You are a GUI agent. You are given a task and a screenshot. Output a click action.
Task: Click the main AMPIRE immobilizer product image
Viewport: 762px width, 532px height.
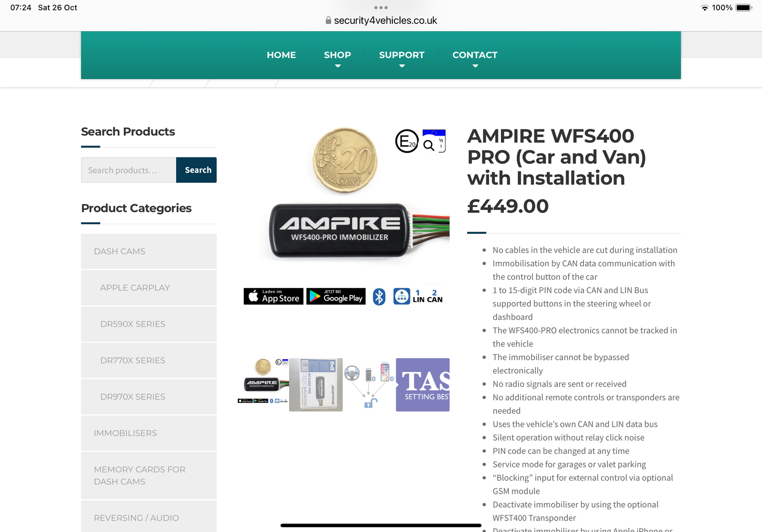pyautogui.click(x=343, y=231)
